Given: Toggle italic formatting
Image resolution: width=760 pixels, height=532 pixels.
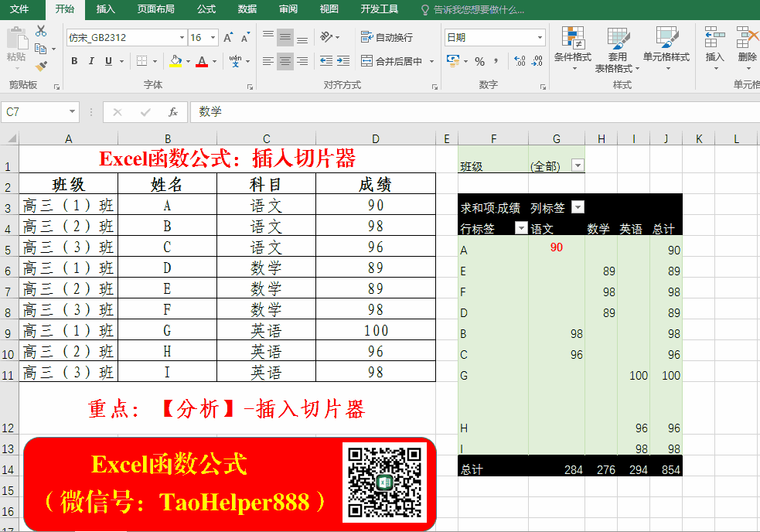Looking at the screenshot, I should 91,61.
